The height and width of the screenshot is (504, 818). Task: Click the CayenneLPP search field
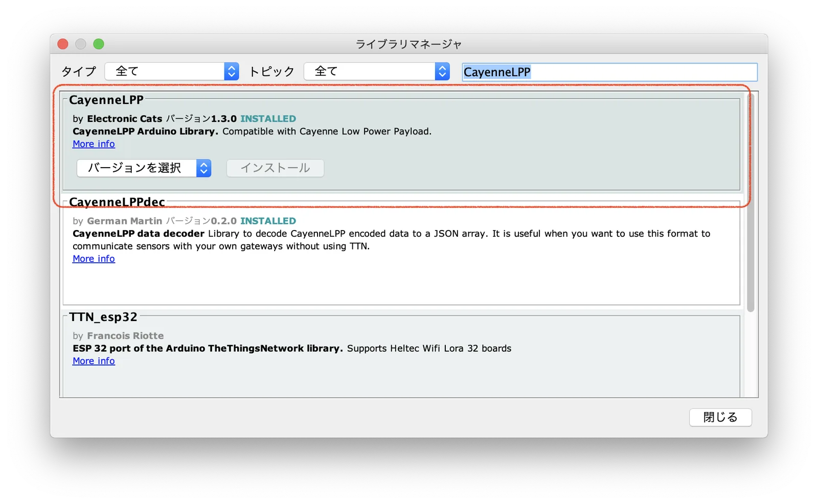coord(609,72)
